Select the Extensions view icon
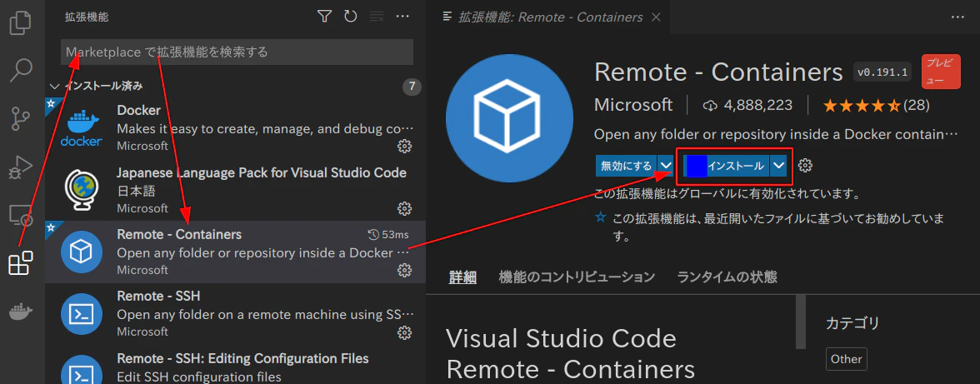 pos(22,263)
